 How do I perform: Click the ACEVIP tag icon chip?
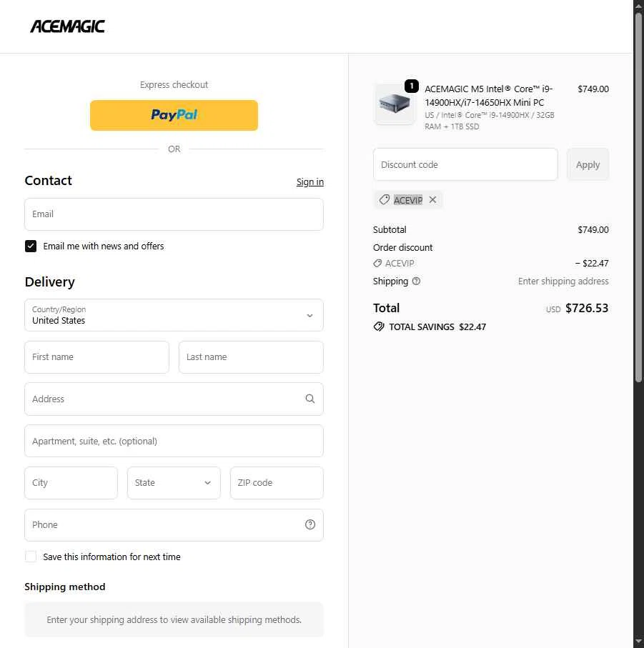[384, 200]
